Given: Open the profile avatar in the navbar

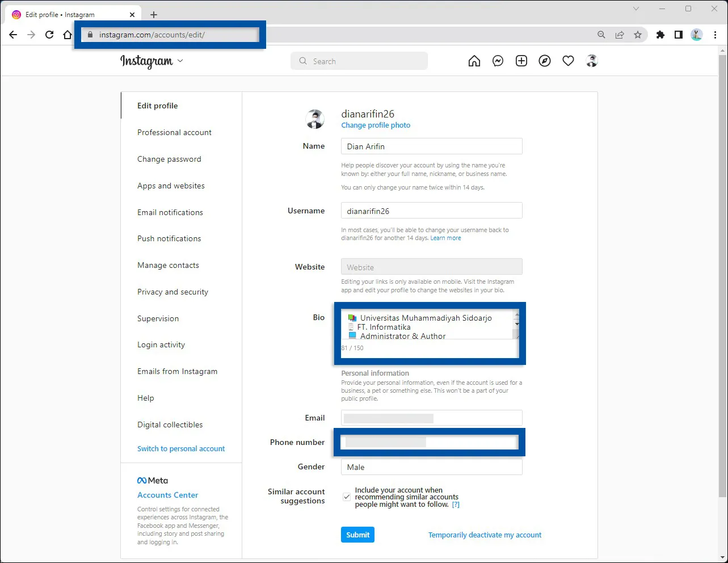Looking at the screenshot, I should click(x=591, y=61).
